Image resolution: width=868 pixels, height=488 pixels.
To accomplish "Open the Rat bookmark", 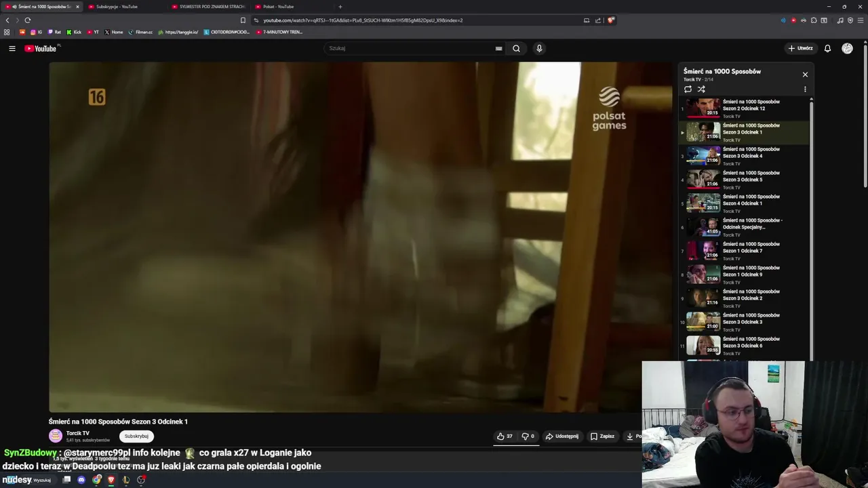I will (x=54, y=32).
